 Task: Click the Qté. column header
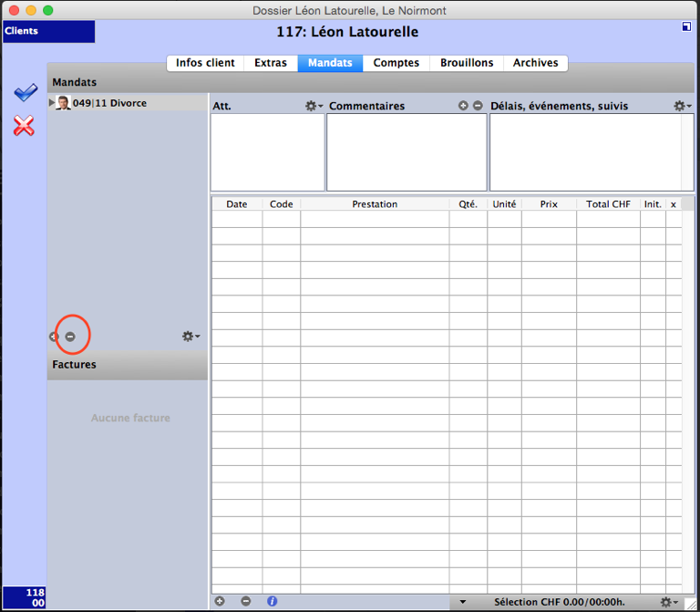pyautogui.click(x=468, y=204)
